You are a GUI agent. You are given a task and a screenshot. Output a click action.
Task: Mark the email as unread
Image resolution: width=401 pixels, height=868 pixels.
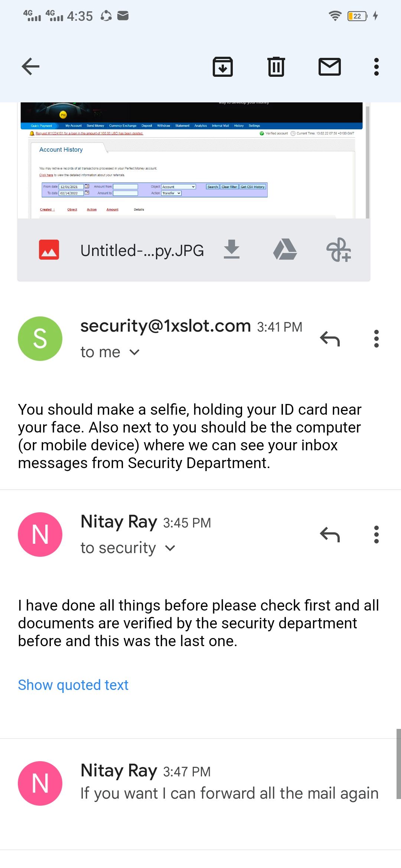(330, 67)
